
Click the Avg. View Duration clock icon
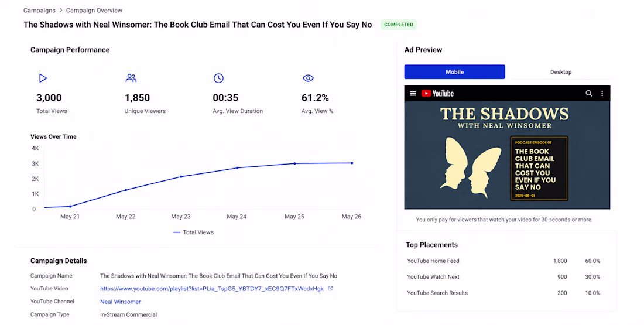coord(218,78)
